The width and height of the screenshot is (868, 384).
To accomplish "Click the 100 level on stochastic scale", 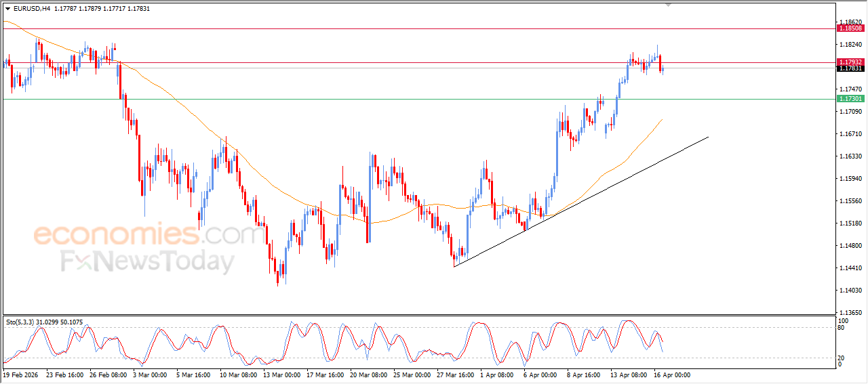I will [844, 320].
